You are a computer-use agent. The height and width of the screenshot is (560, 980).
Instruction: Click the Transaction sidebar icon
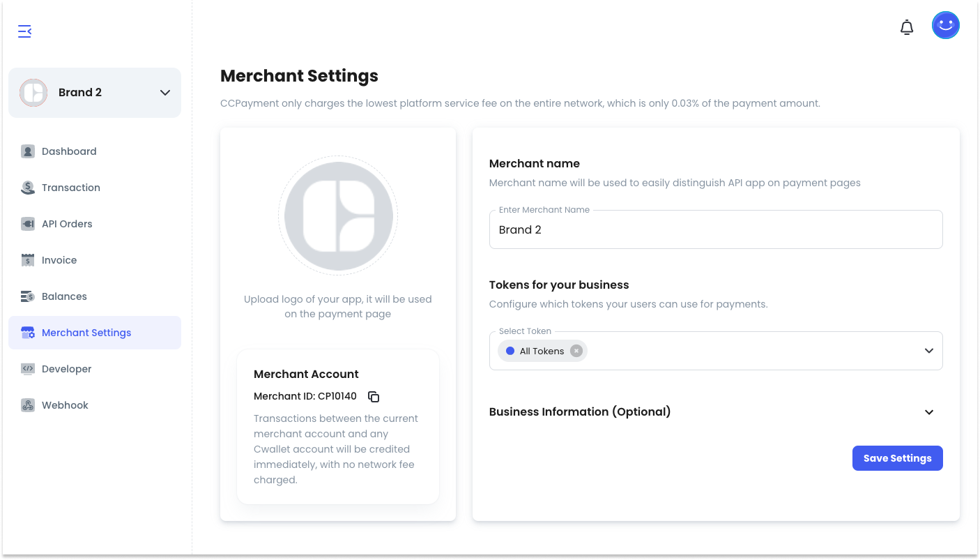[28, 188]
